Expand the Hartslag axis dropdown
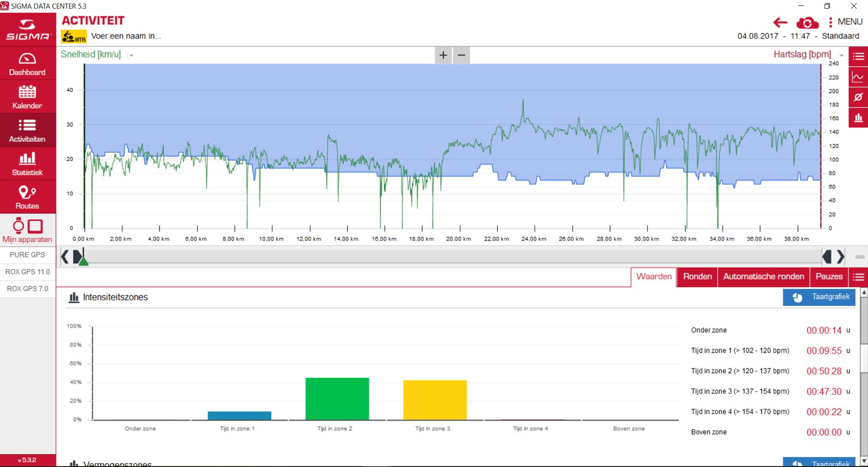The height and width of the screenshot is (467, 868). tap(842, 55)
